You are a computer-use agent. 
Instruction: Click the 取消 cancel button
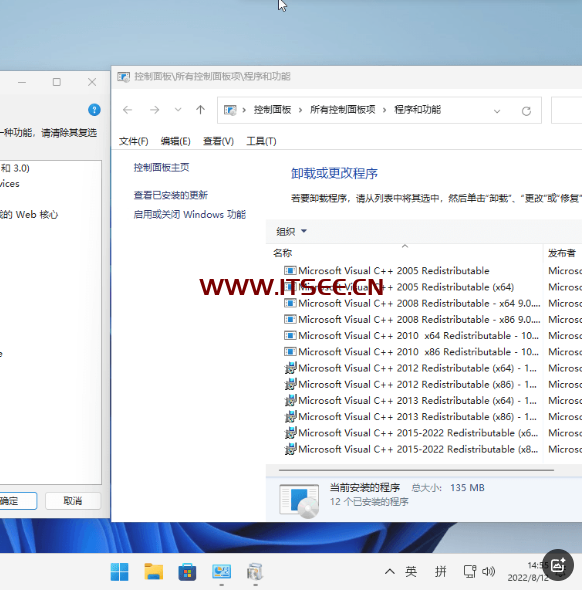point(73,501)
